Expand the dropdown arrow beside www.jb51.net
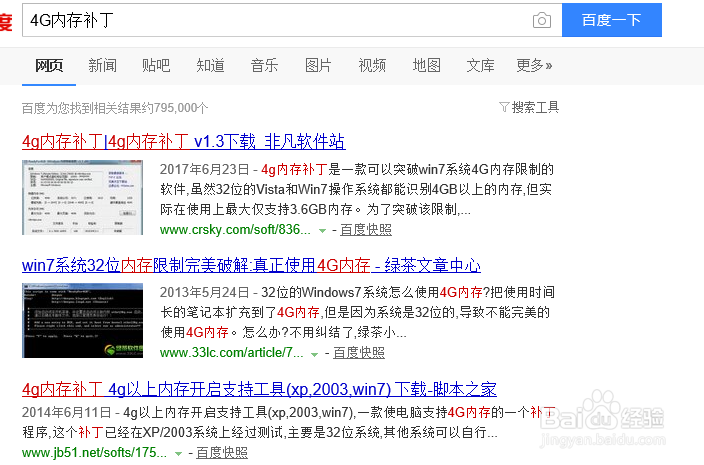Screen dimensions: 704x465 click(x=178, y=454)
